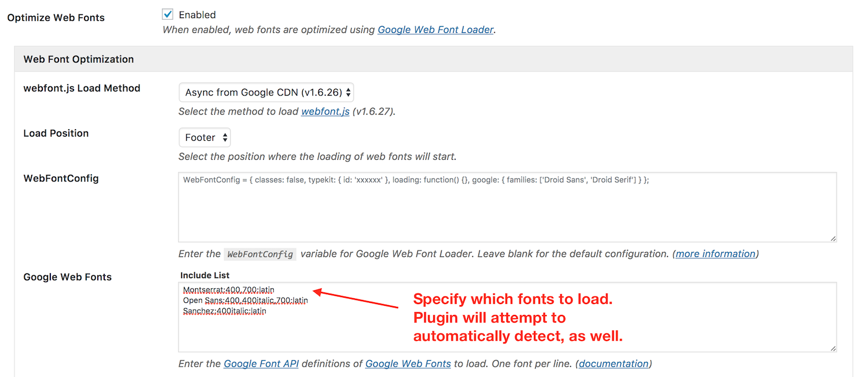
Task: Click the Include List heading
Action: coord(205,275)
